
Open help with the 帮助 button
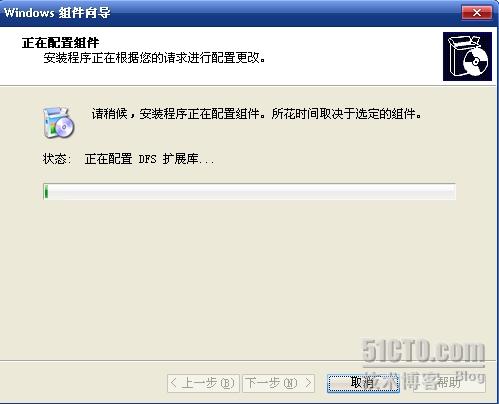[x=449, y=383]
